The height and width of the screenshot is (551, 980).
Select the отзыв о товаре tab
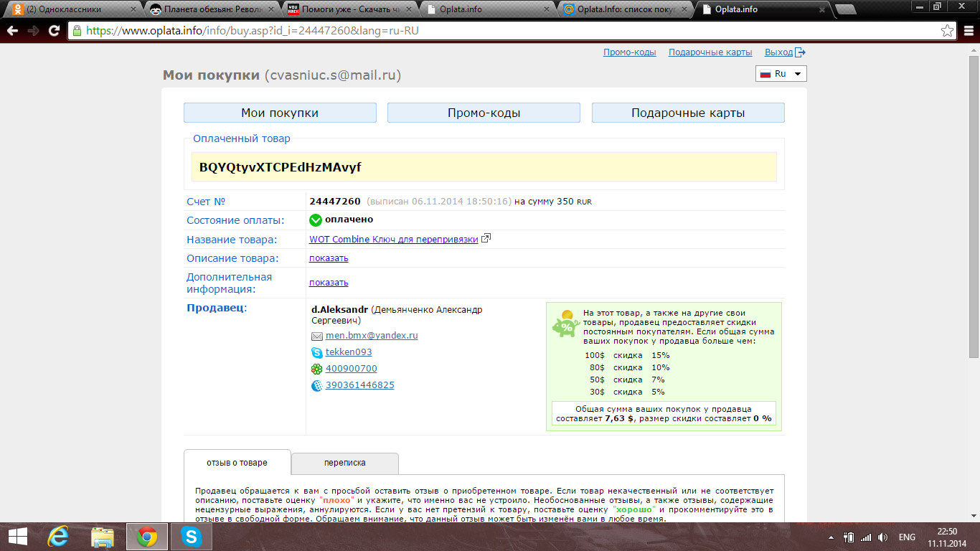point(237,463)
